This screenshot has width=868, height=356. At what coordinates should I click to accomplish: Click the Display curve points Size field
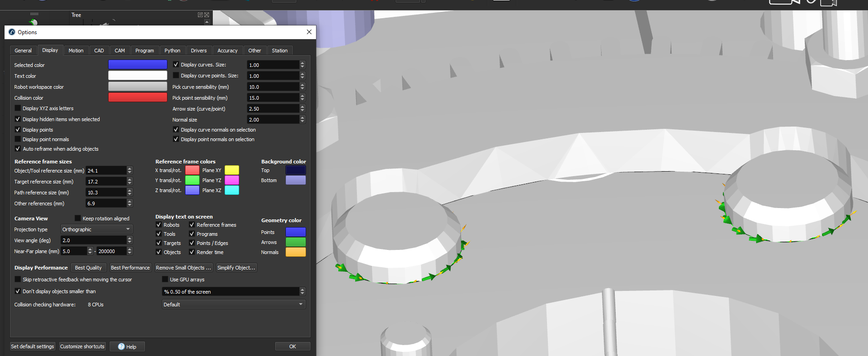click(x=273, y=76)
